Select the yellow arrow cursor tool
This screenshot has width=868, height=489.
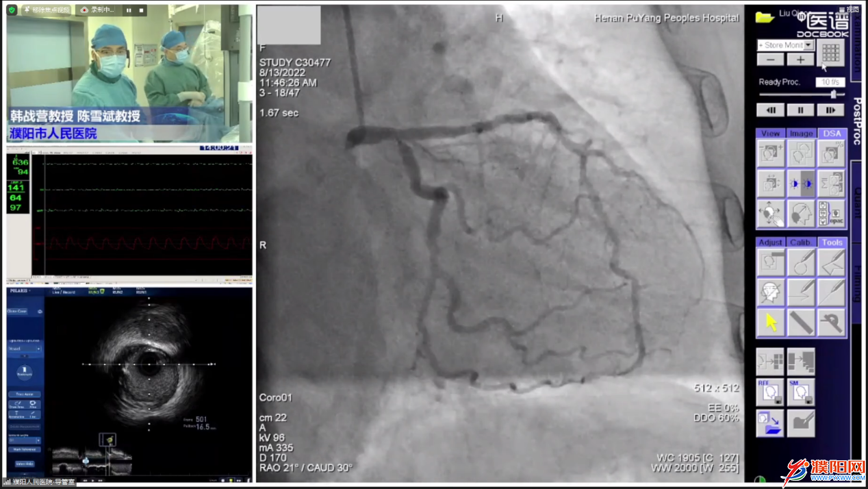770,323
